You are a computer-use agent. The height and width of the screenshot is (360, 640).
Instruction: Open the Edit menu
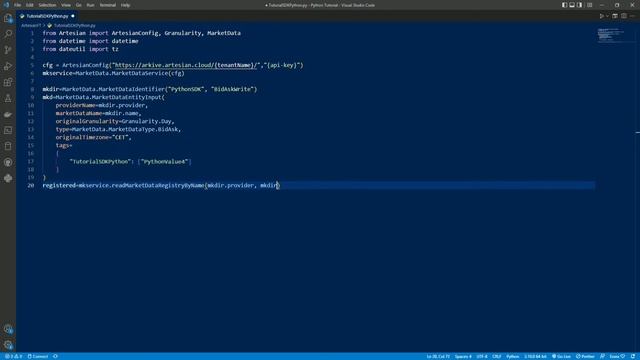[x=29, y=5]
